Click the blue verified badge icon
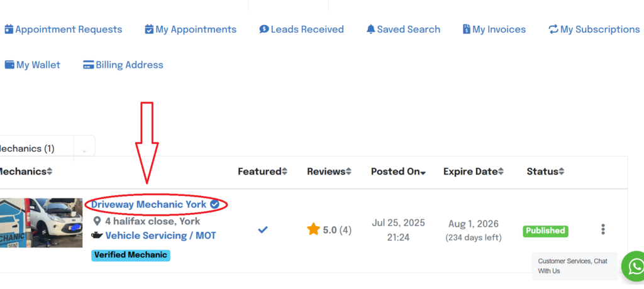This screenshot has height=289, width=644. coord(215,204)
